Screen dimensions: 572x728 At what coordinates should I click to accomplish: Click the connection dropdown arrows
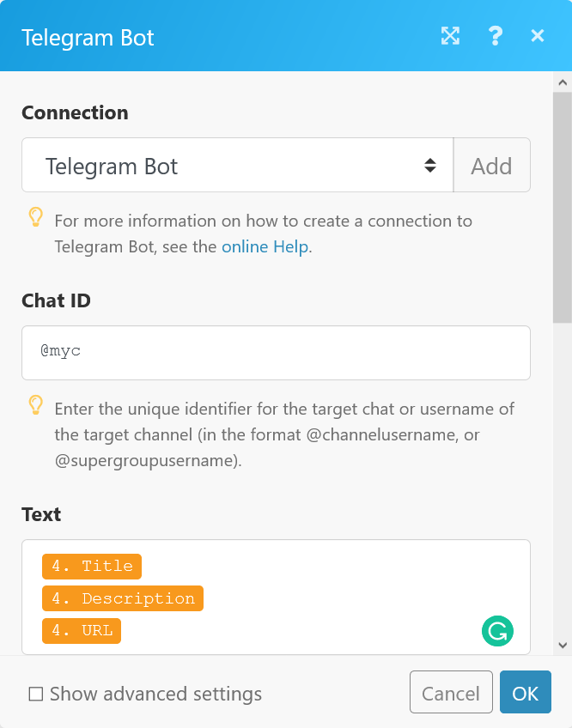tap(430, 166)
